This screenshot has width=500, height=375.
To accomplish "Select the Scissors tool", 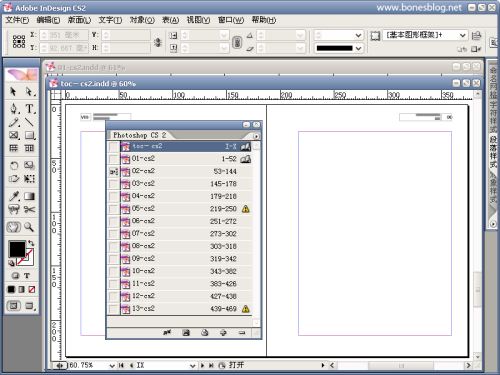I will (30, 209).
